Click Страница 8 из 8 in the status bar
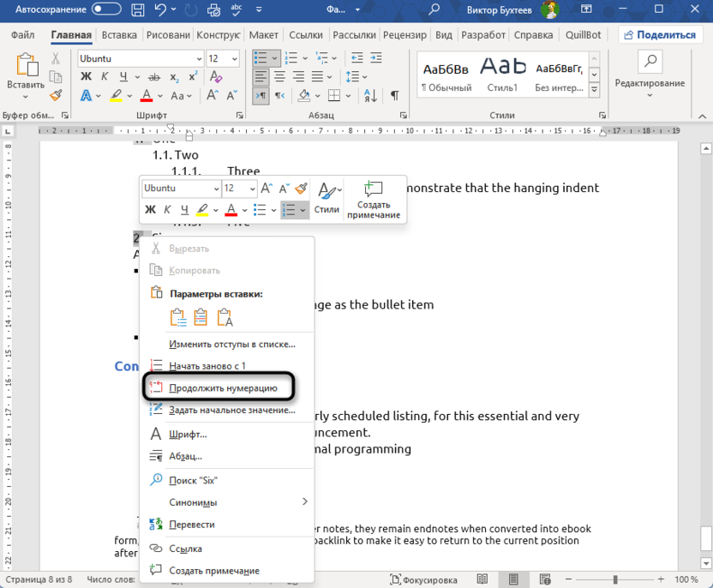Screen dimensions: 713x588 point(37,579)
